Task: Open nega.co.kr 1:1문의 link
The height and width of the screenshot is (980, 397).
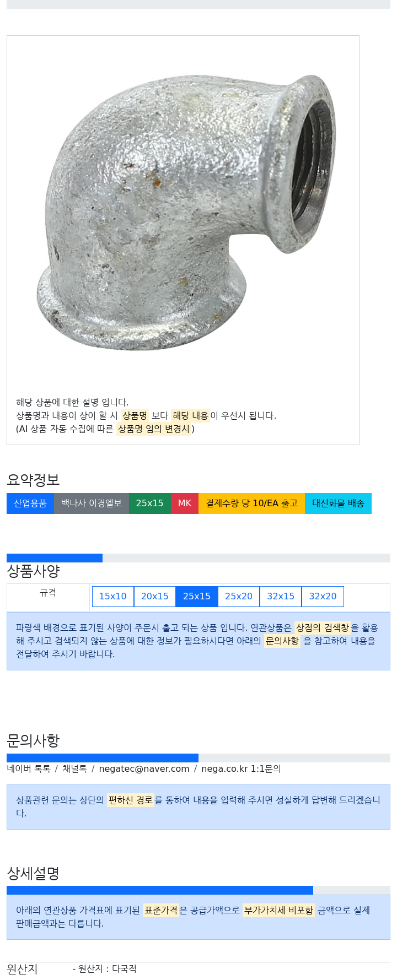Action: 241,768
